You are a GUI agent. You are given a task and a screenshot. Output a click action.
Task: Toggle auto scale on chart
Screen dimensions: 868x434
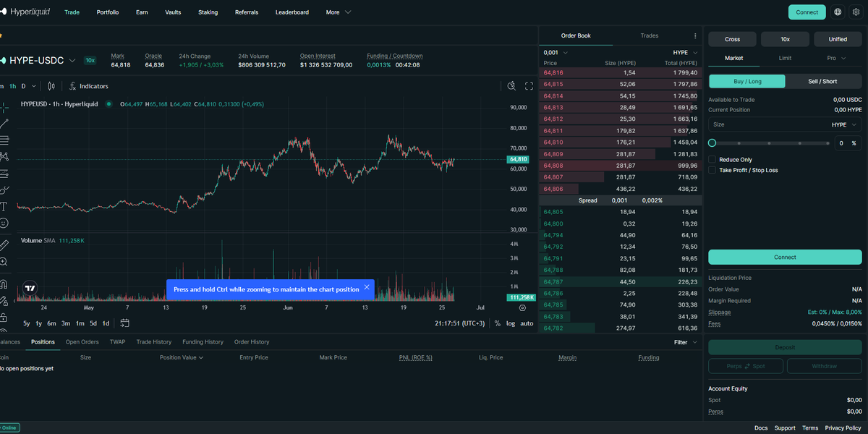(x=527, y=323)
